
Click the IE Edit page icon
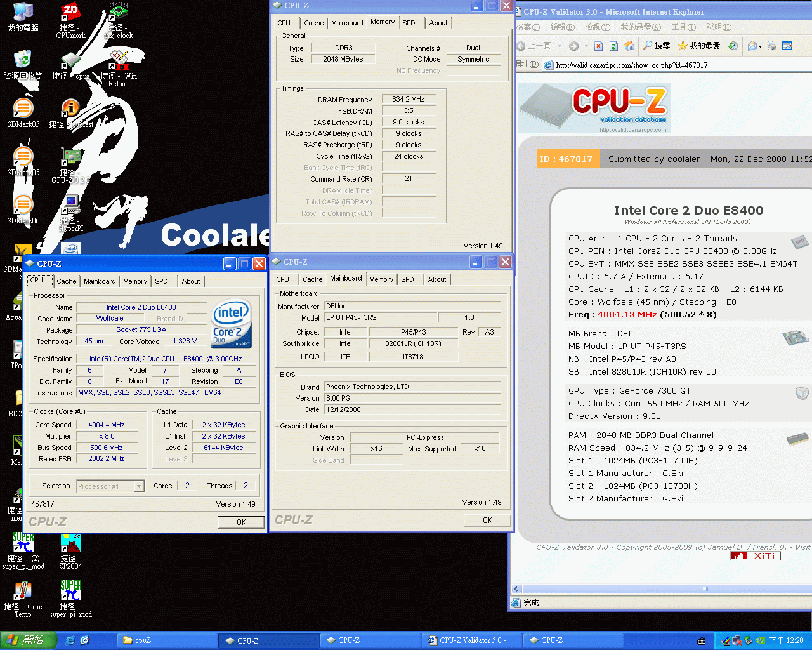point(787,46)
